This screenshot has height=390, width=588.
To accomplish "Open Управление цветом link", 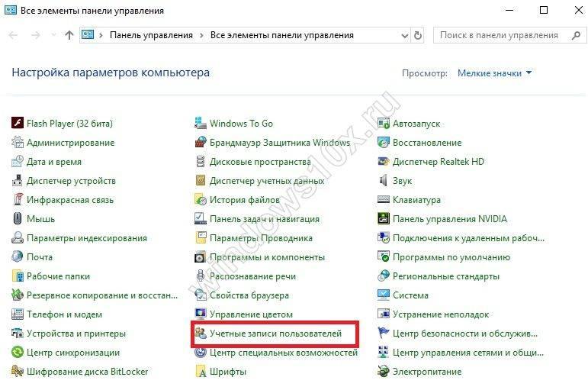I will coord(251,314).
